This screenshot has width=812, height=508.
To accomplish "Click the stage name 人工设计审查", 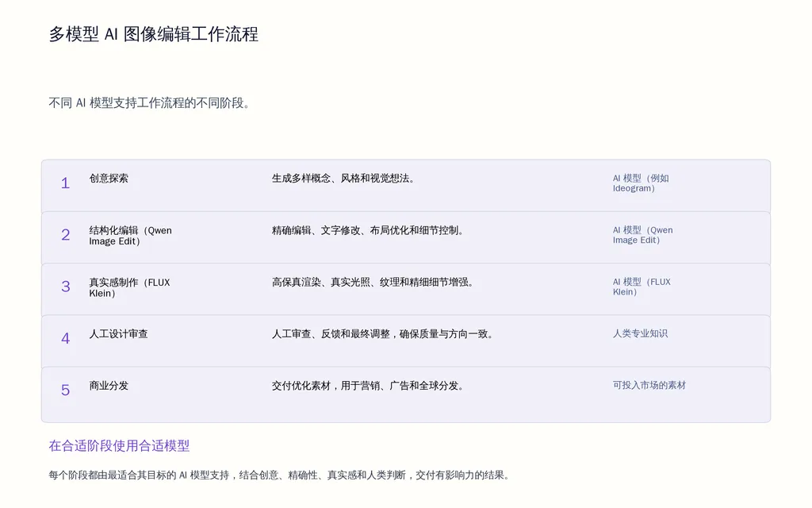I will pyautogui.click(x=119, y=334).
